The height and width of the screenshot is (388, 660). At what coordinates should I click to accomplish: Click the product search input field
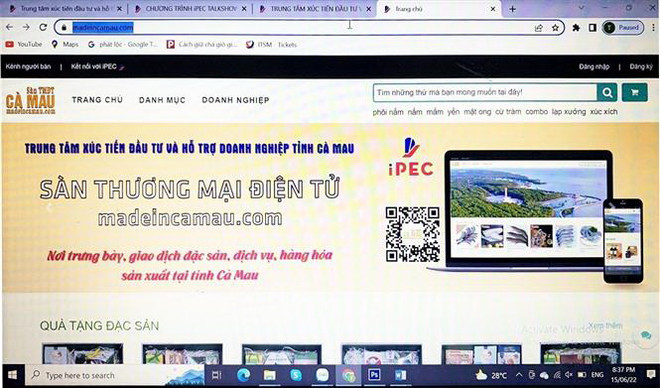coord(484,92)
